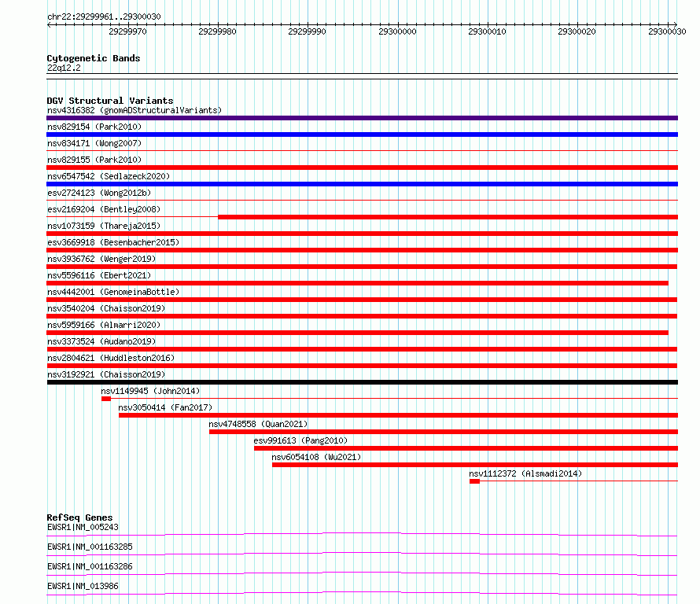Click the red bar under esv991613 Pang2010
This screenshot has height=604, width=700.
click(x=466, y=448)
